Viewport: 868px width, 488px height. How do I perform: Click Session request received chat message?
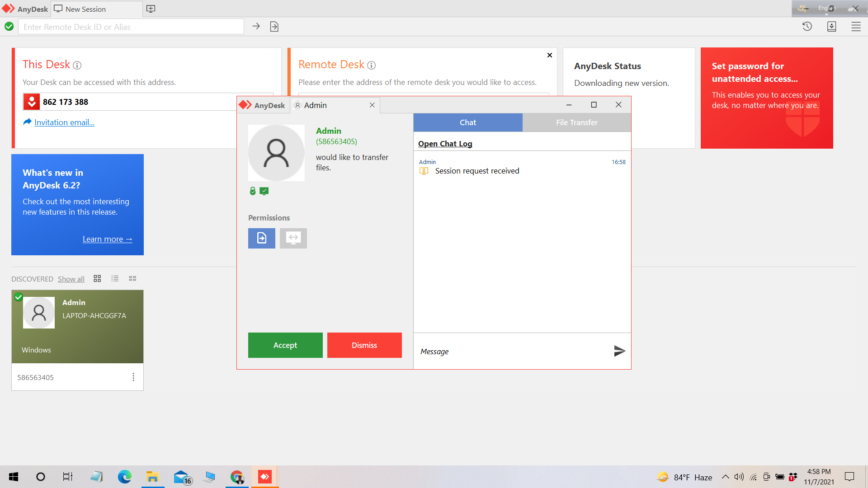coord(477,171)
